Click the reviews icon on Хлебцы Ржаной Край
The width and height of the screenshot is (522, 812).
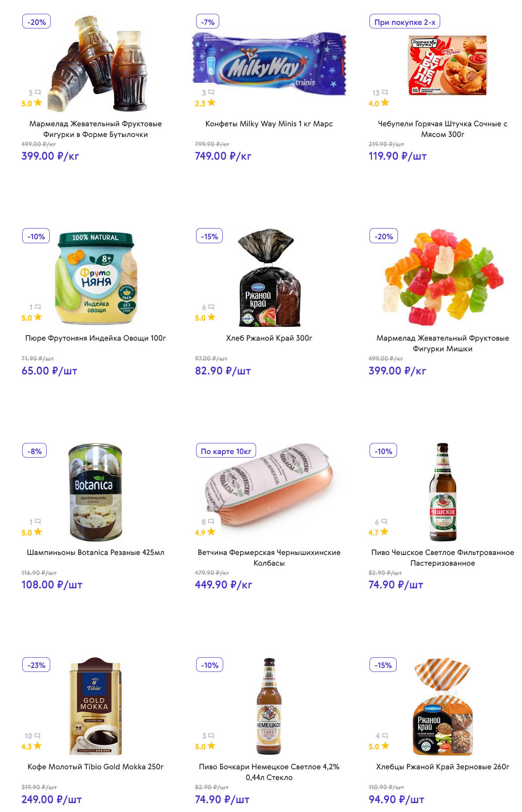coord(385,736)
